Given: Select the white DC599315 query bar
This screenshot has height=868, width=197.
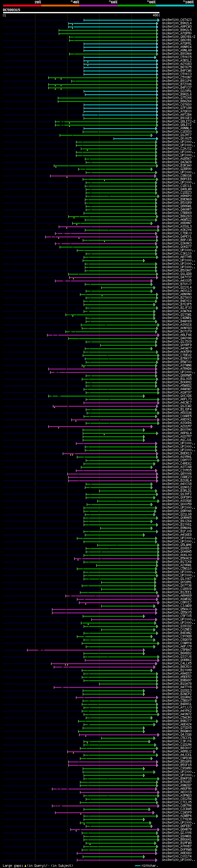Looking at the screenshot, I should (x=81, y=12).
